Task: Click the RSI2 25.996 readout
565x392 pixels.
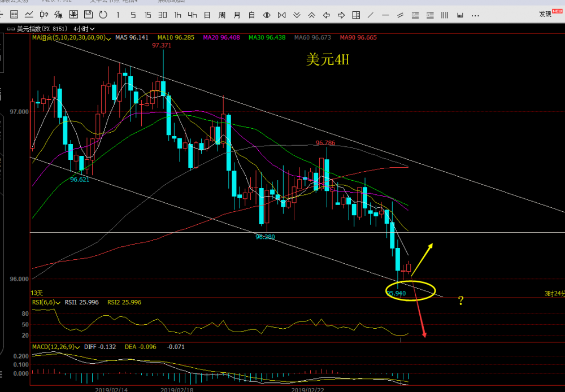Action: click(x=124, y=302)
